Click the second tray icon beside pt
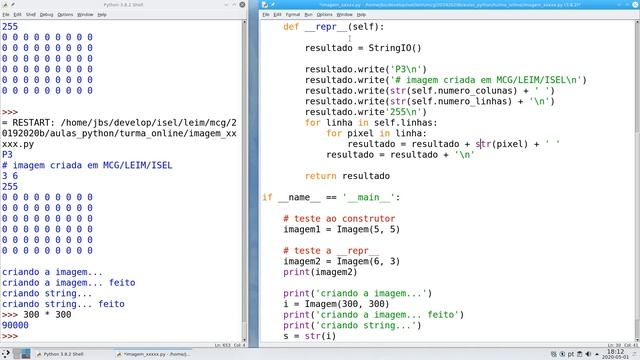The height and width of the screenshot is (360, 640). pyautogui.click(x=562, y=354)
